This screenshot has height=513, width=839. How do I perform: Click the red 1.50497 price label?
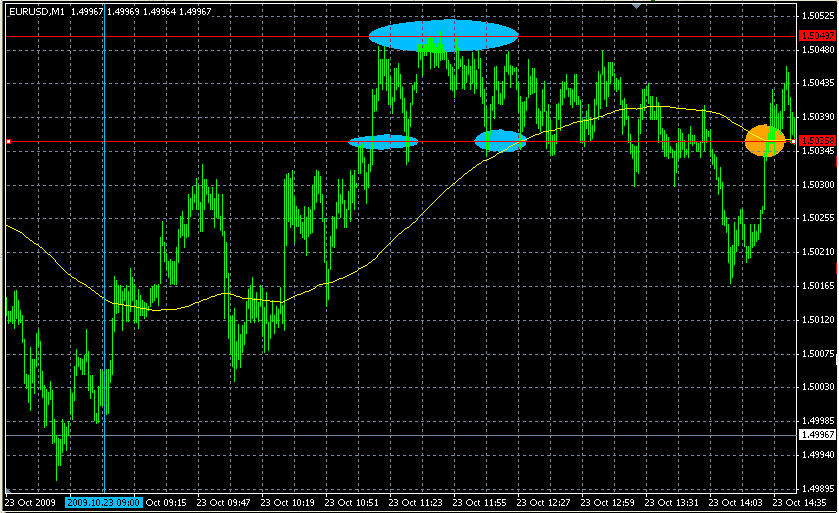coord(817,36)
